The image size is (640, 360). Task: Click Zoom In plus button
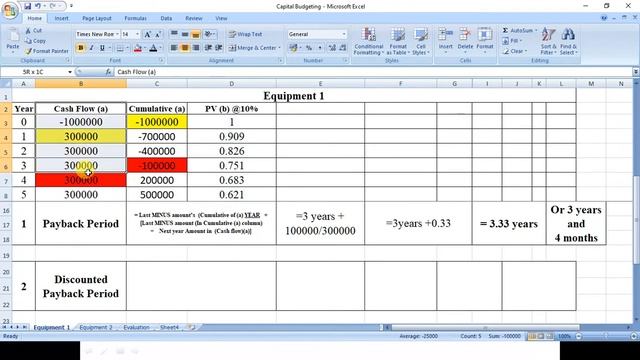point(634,336)
